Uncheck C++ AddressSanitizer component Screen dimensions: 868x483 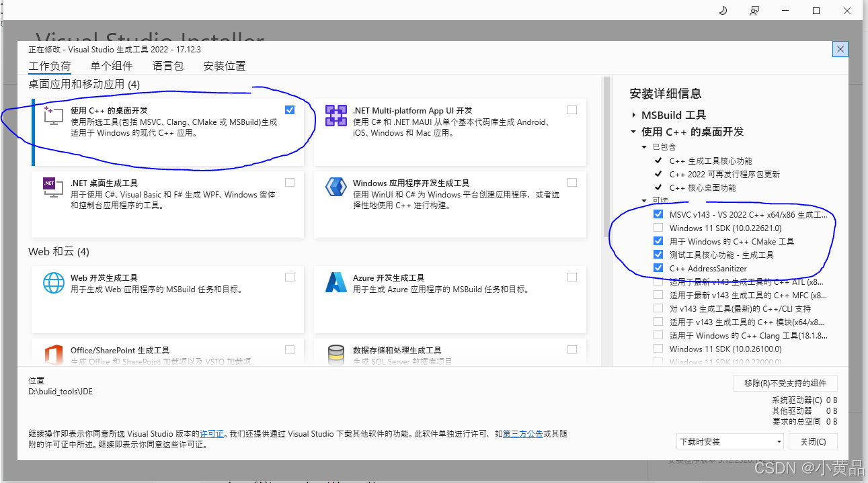tap(658, 268)
